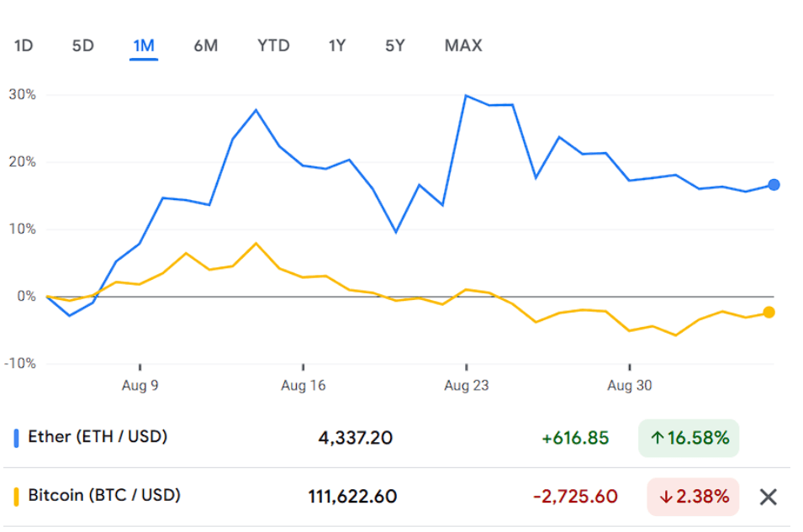Click the red 2.38% change badge

click(693, 497)
